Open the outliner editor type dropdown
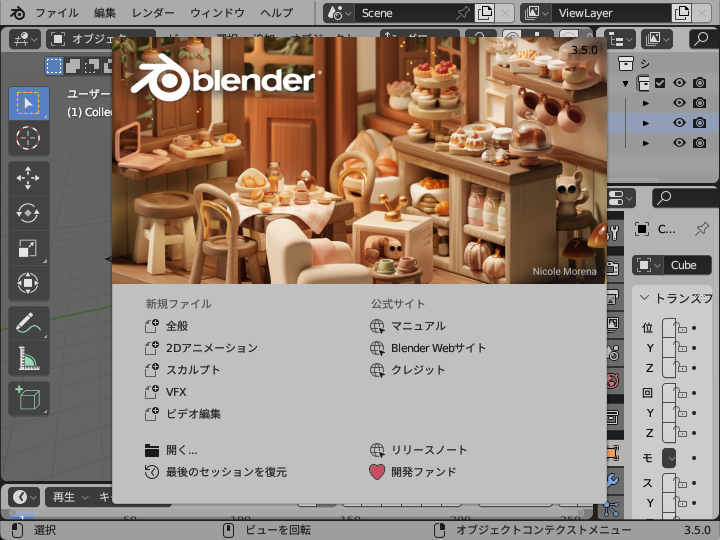The height and width of the screenshot is (540, 720). pyautogui.click(x=620, y=39)
